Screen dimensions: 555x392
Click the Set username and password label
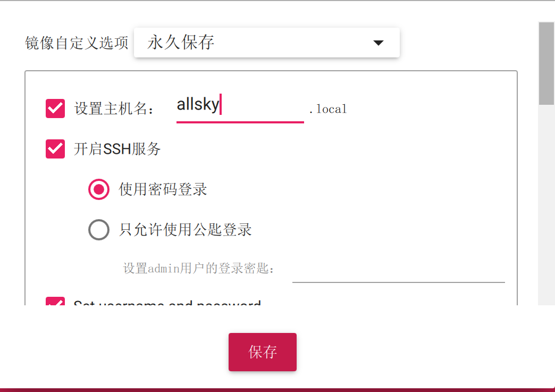(167, 303)
